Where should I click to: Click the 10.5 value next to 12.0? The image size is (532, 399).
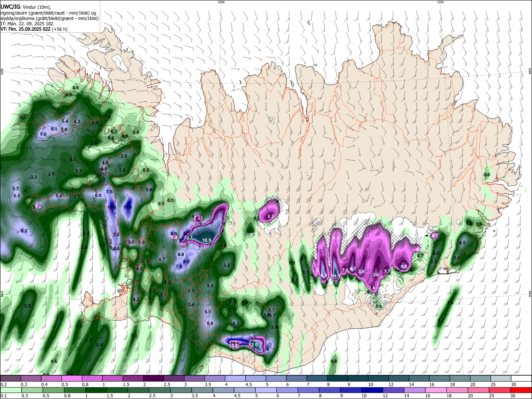pos(234,346)
